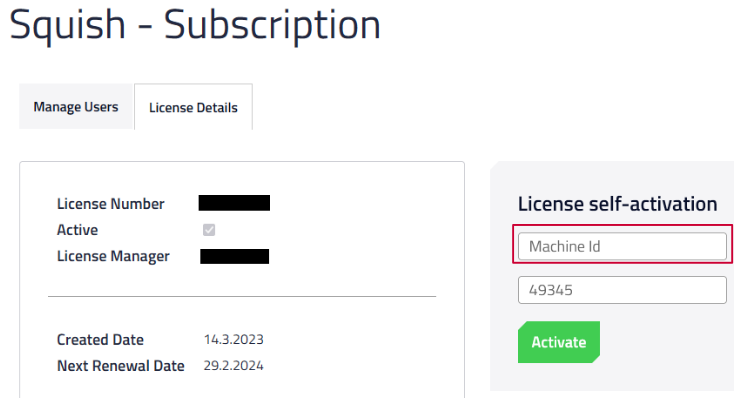The height and width of the screenshot is (400, 734).
Task: Toggle the Active checkbox
Action: 209,230
